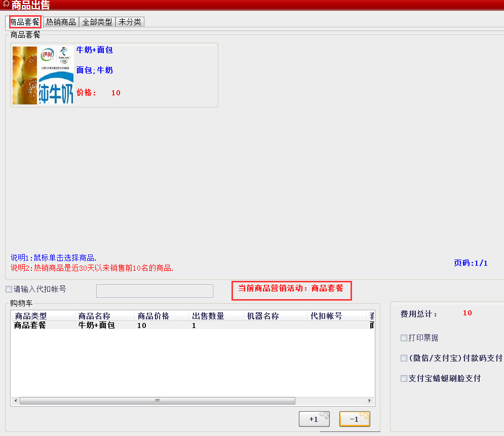Open the 未分类 tab
The width and height of the screenshot is (504, 436).
(130, 22)
